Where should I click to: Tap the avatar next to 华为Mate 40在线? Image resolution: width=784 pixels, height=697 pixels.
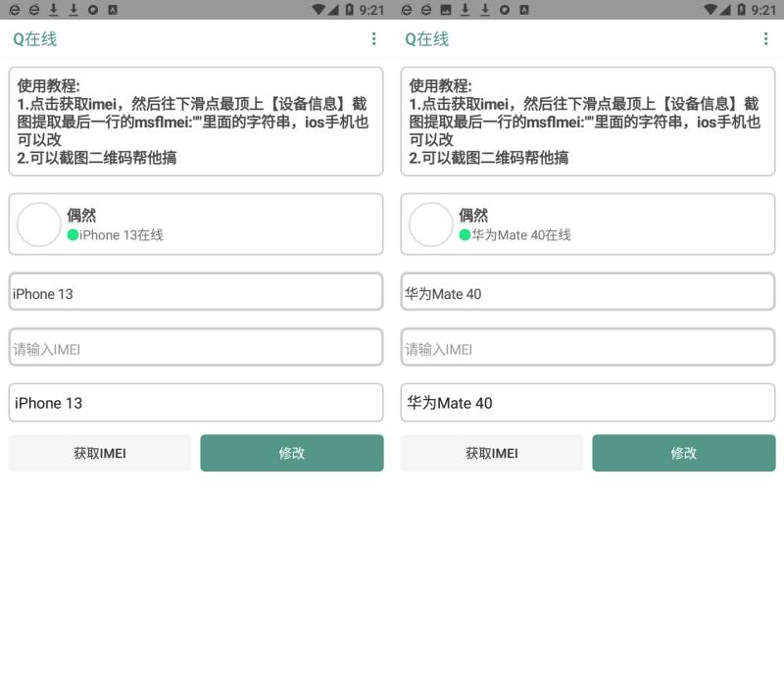(431, 224)
